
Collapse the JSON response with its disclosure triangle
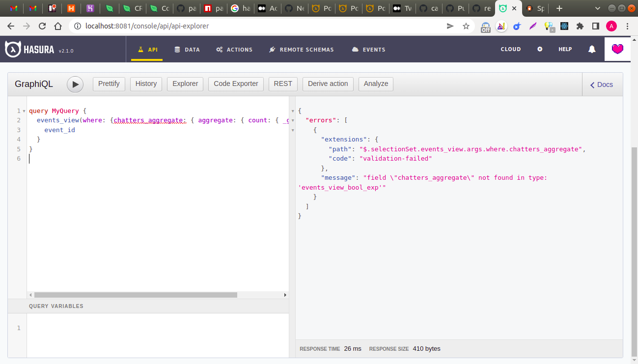tap(293, 111)
